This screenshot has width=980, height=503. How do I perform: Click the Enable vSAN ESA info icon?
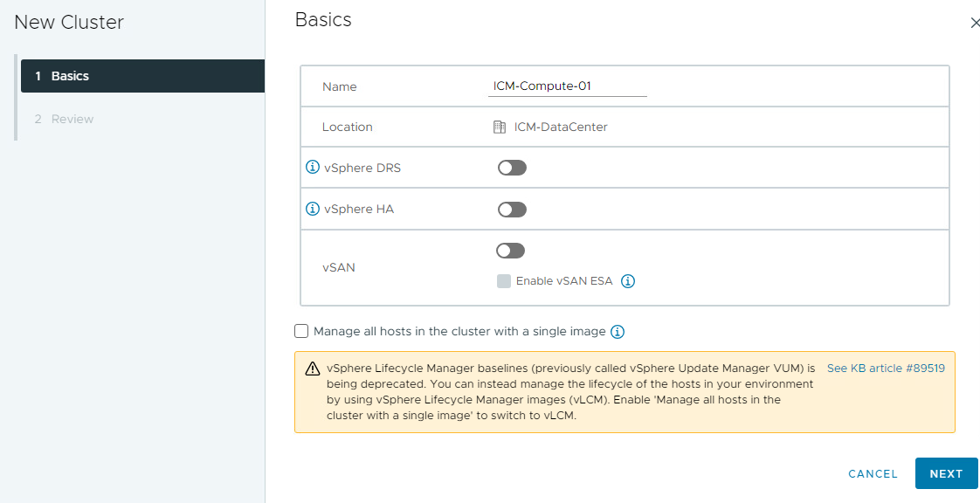[x=628, y=281]
